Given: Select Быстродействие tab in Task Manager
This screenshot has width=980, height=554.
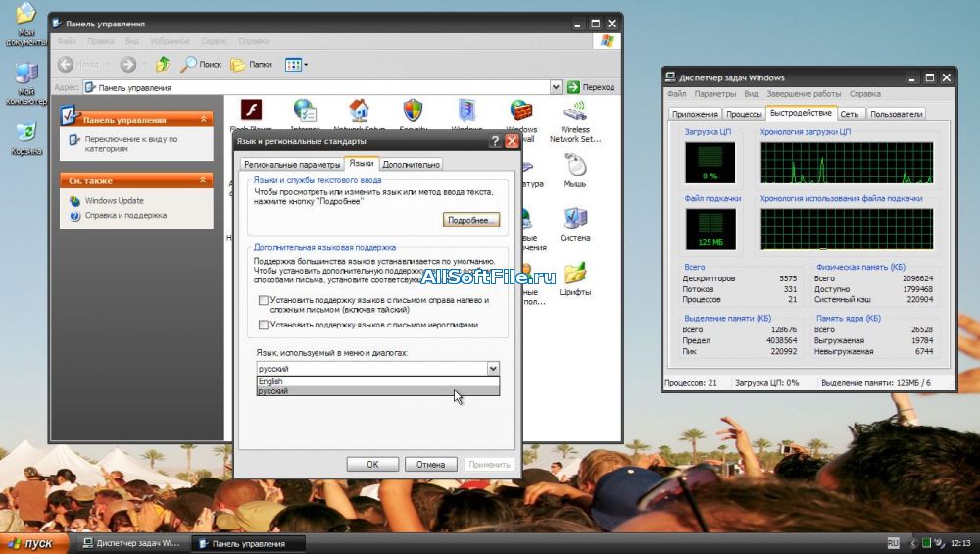Looking at the screenshot, I should (801, 113).
